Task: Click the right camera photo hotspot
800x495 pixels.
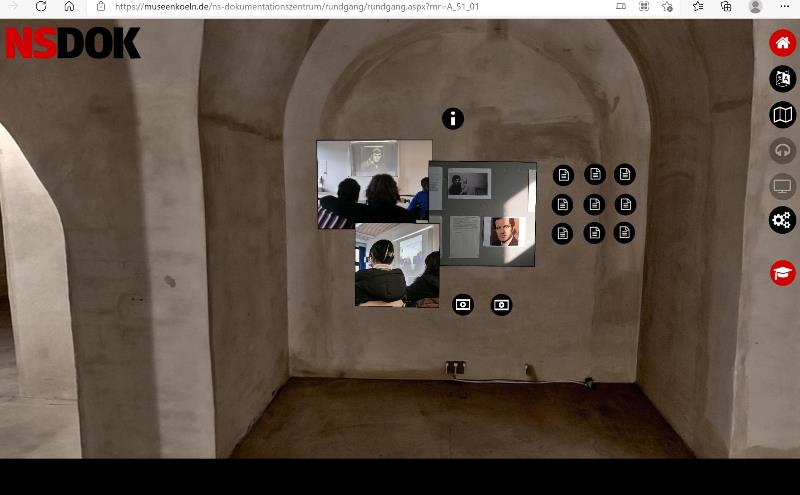Action: coord(502,305)
